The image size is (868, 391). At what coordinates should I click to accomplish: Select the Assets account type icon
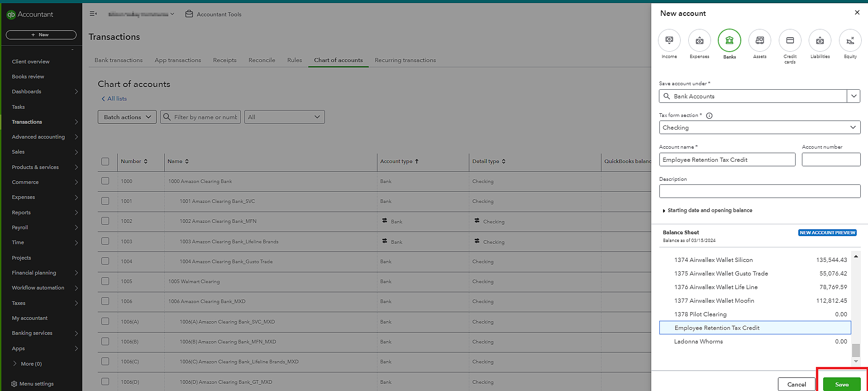click(759, 40)
